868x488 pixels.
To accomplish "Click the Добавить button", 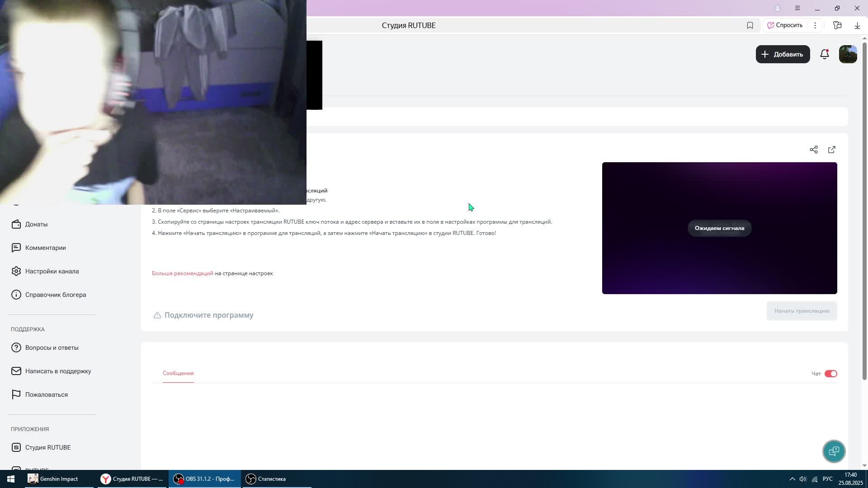I will 783,54.
